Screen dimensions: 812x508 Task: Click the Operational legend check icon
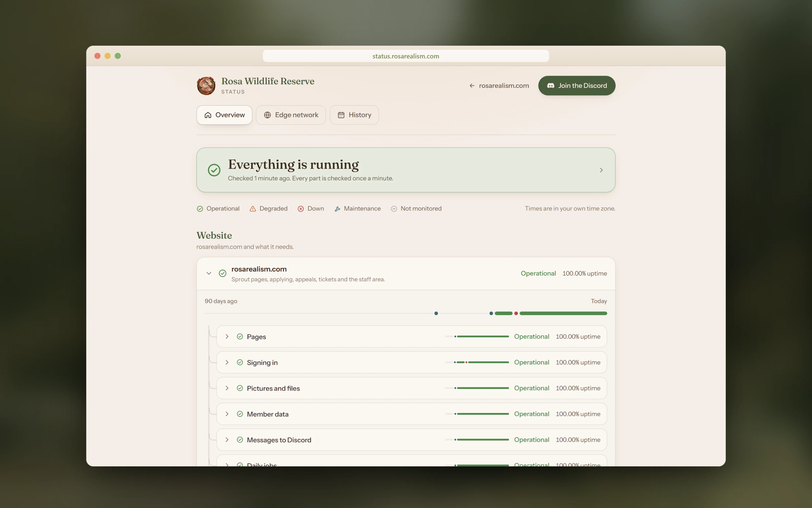[200, 209]
